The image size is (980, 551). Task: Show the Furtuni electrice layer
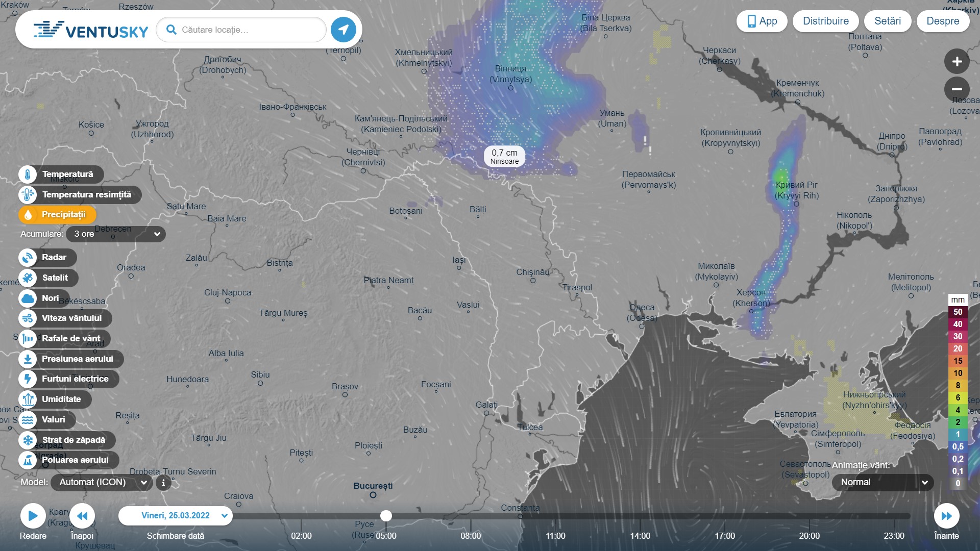pos(69,379)
